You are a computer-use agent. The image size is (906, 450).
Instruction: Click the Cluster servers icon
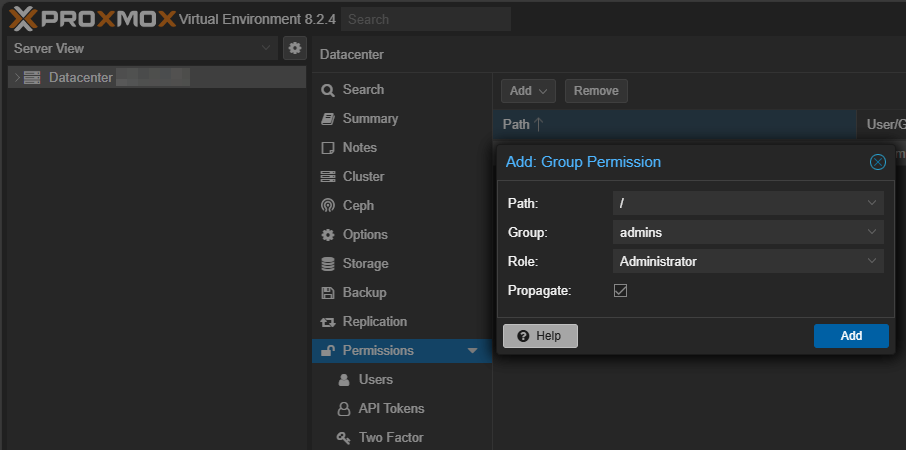(327, 177)
